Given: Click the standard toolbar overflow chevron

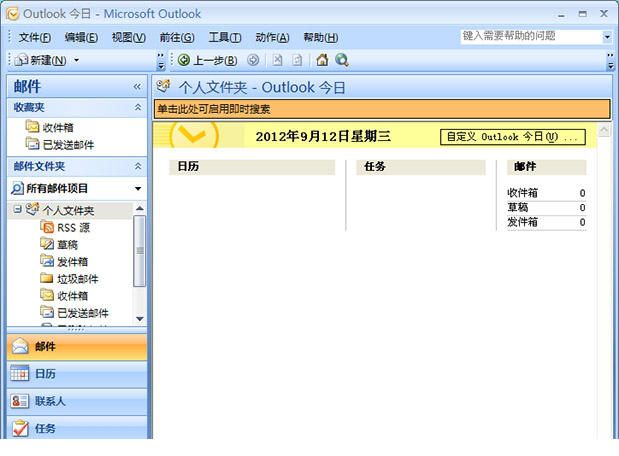Looking at the screenshot, I should click(160, 61).
